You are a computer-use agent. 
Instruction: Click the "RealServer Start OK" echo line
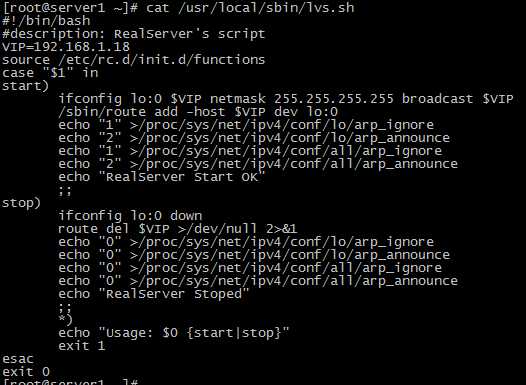[x=162, y=177]
